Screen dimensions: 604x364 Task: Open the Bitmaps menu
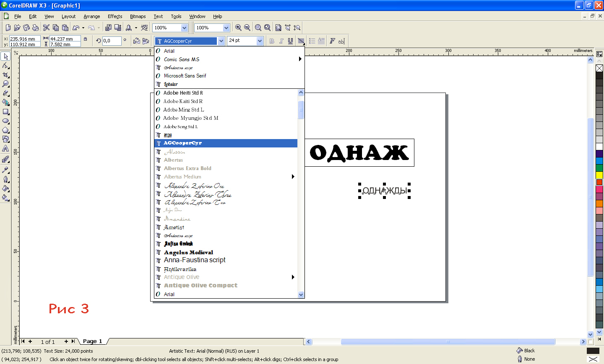pos(138,16)
